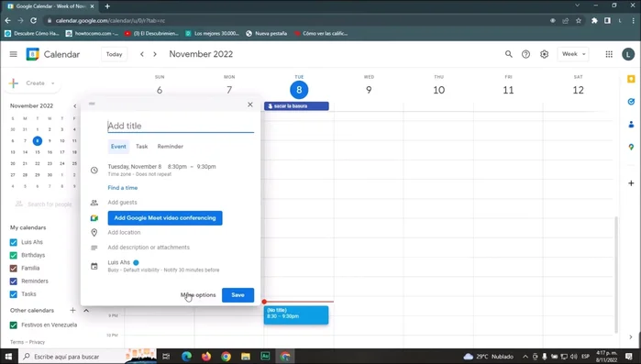Open the Week view dropdown
The width and height of the screenshot is (641, 364).
[573, 54]
